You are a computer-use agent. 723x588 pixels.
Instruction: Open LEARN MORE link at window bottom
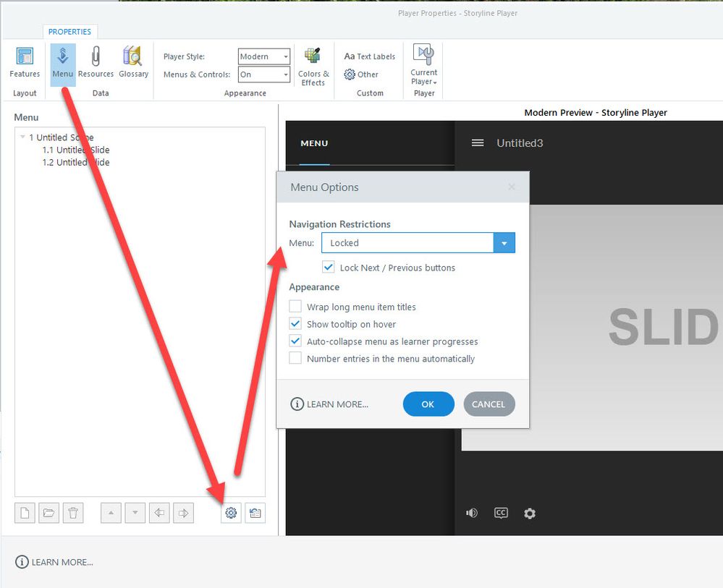54,562
